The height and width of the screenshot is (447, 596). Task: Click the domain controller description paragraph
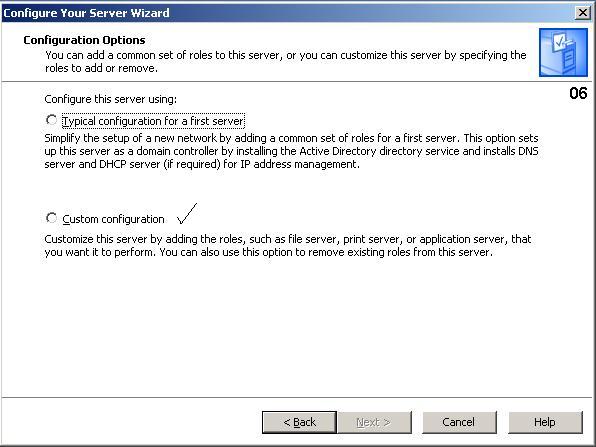[x=291, y=151]
